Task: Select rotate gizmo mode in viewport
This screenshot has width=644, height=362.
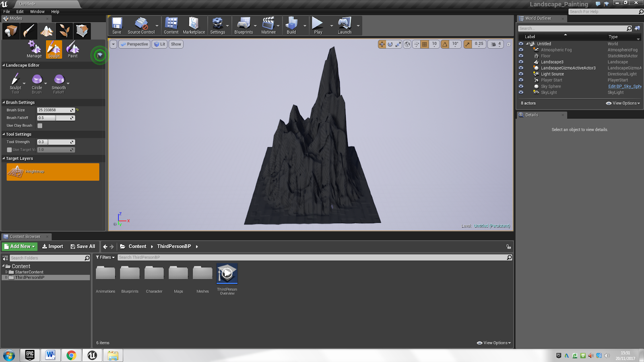Action: coord(390,44)
